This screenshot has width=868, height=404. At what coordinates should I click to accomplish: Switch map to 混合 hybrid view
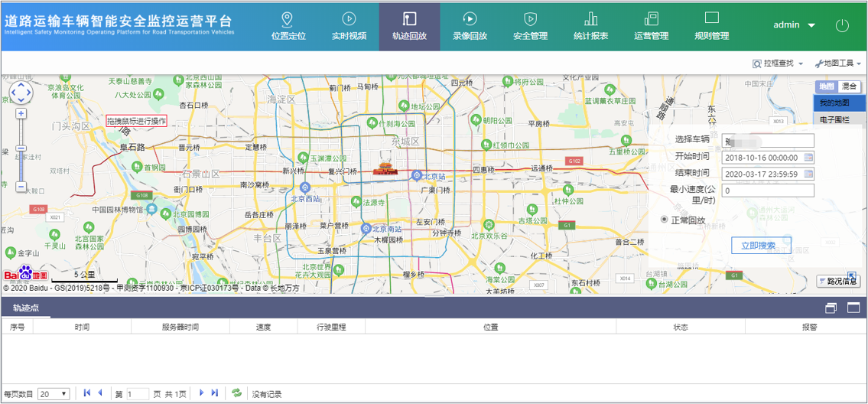[x=850, y=87]
